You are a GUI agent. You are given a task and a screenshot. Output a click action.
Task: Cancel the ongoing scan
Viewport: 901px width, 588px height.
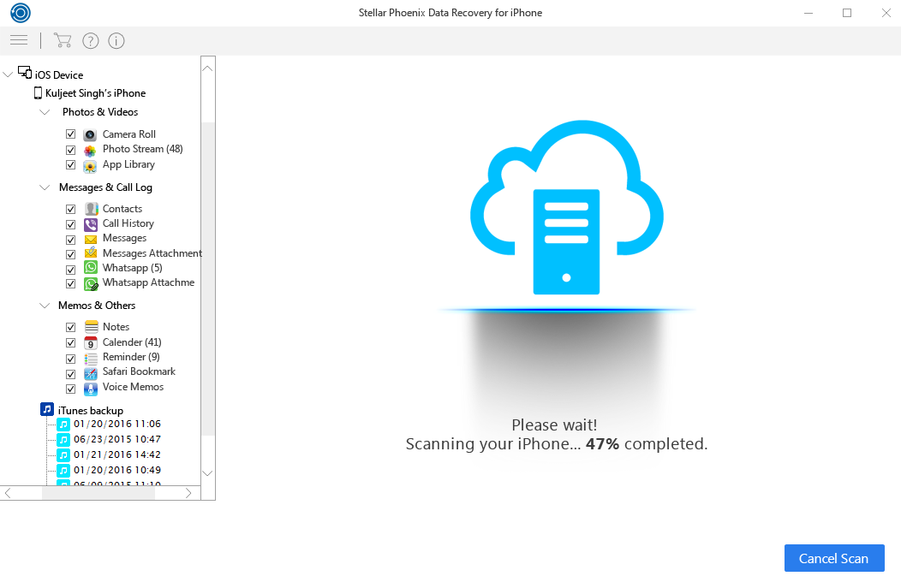pos(834,558)
